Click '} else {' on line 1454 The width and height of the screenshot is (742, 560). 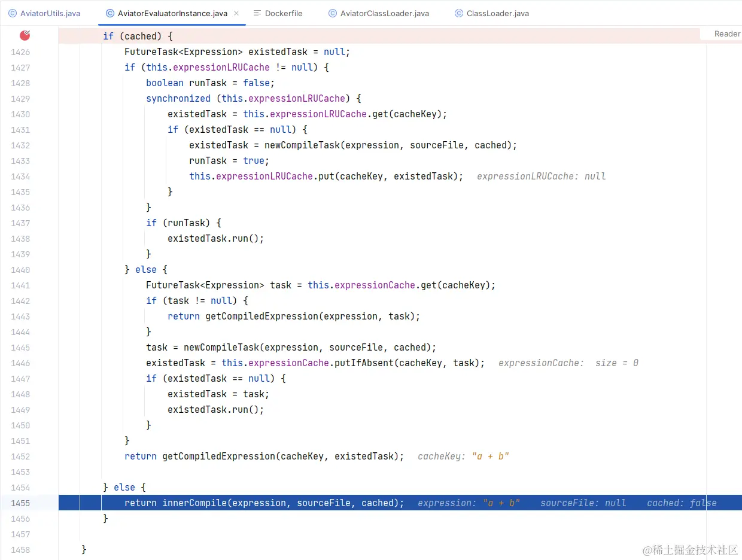click(124, 488)
